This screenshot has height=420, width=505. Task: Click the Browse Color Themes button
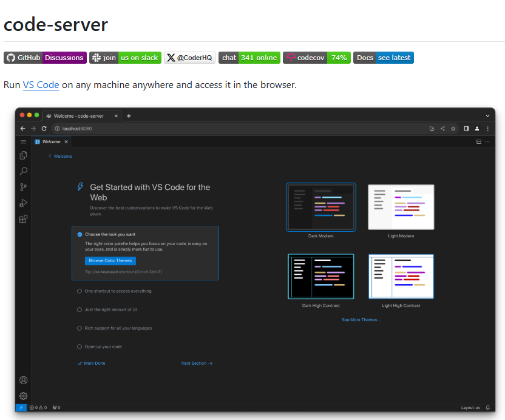coord(110,261)
